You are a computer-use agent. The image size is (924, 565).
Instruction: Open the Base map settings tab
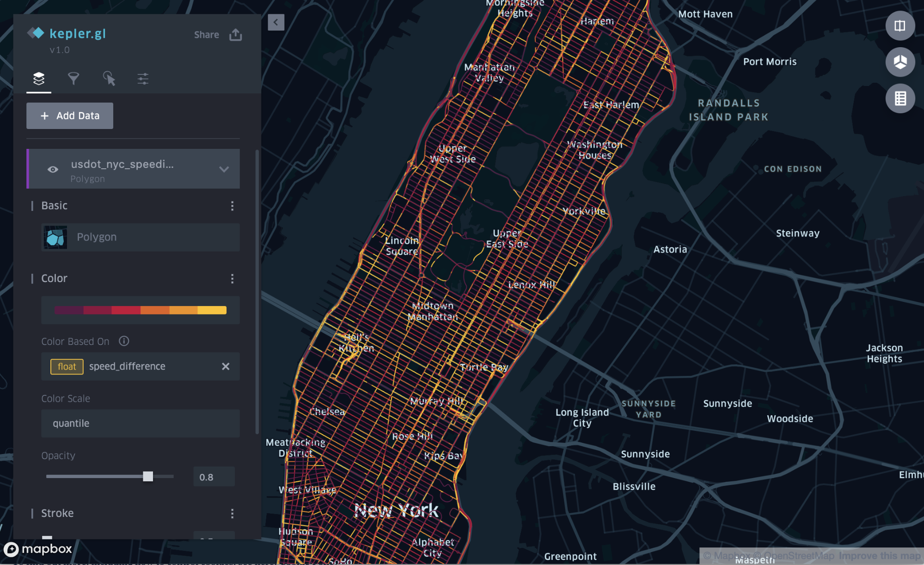(143, 79)
